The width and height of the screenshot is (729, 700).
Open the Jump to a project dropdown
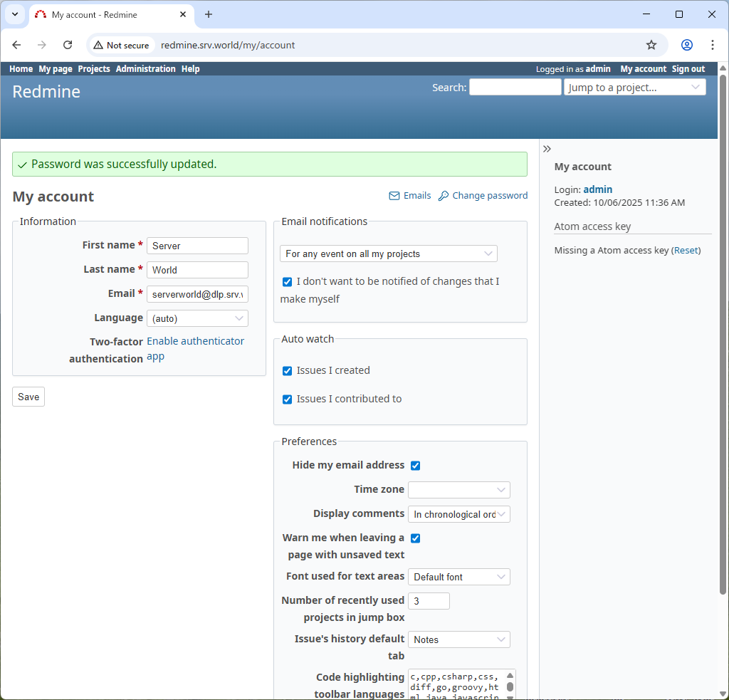click(634, 88)
